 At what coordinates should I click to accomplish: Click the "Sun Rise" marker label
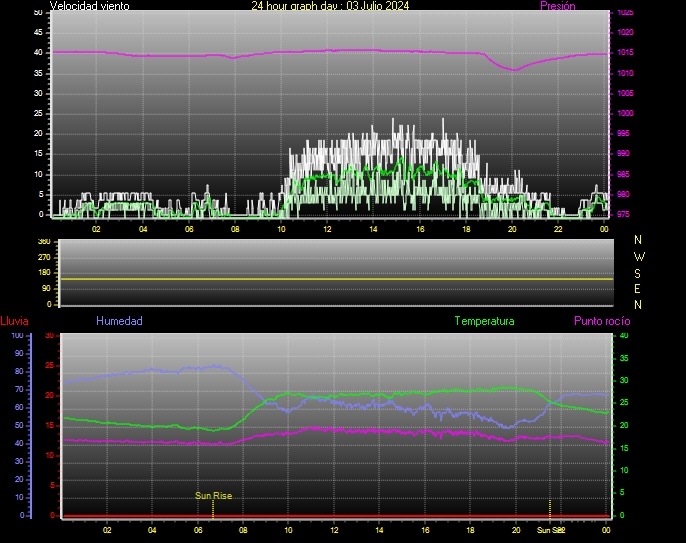click(x=214, y=496)
